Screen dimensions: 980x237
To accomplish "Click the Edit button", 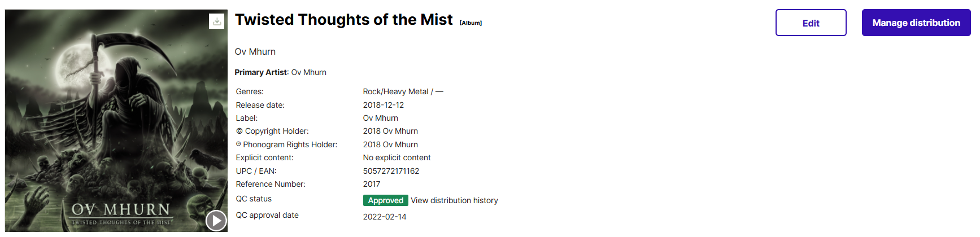I will coord(811,23).
